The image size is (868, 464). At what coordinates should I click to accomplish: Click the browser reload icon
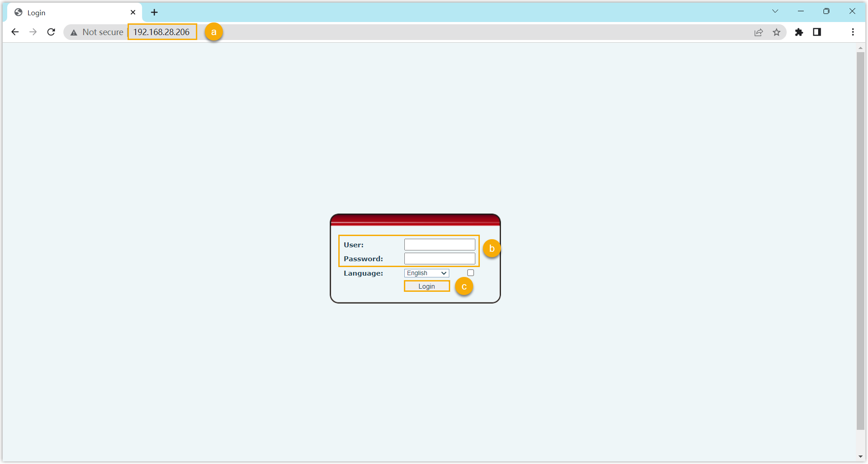point(51,32)
